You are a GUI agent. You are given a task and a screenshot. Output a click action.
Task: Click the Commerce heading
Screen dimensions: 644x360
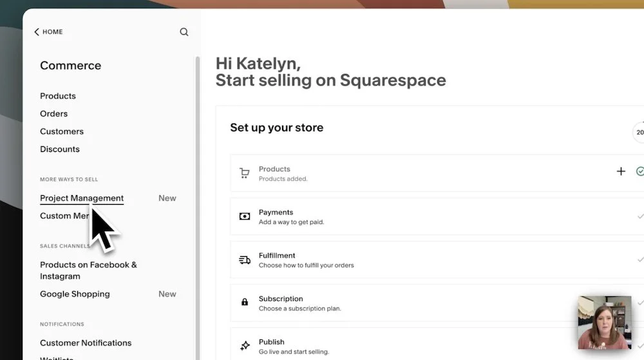(x=70, y=66)
